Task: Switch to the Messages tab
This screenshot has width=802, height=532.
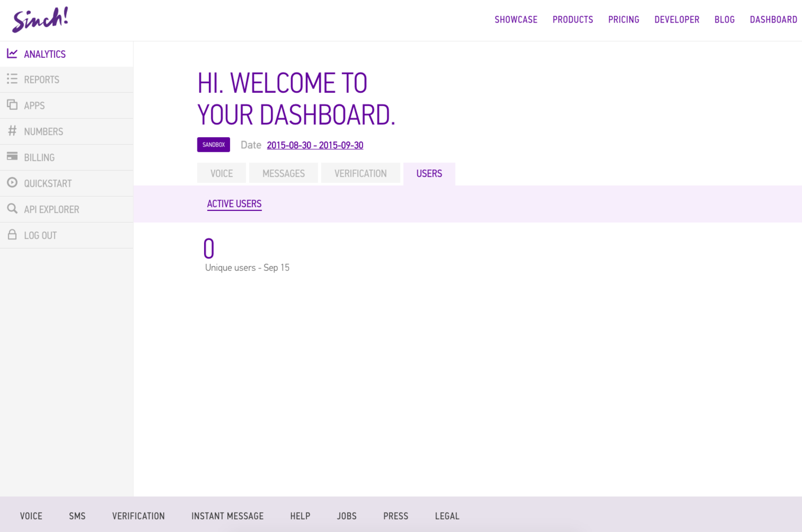Action: pos(284,173)
